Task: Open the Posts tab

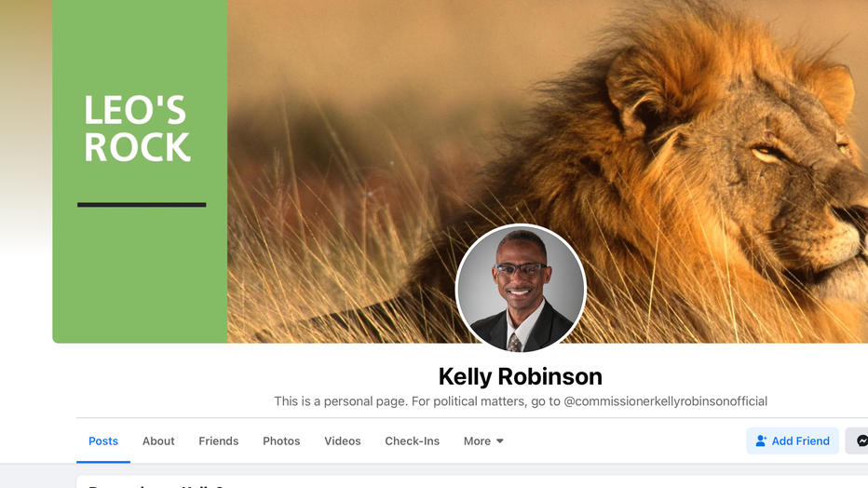Action: tap(103, 441)
